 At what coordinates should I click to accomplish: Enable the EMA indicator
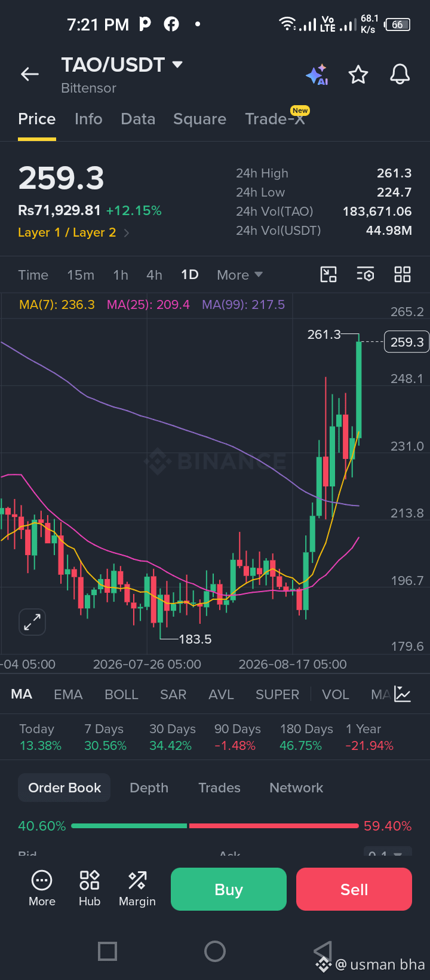pos(68,694)
